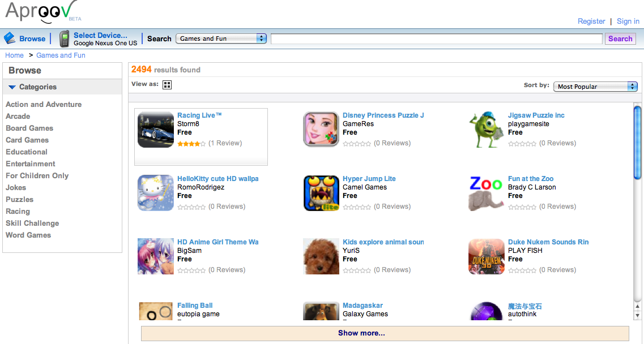This screenshot has width=644, height=344.
Task: Focus the search text field
Action: [x=437, y=38]
